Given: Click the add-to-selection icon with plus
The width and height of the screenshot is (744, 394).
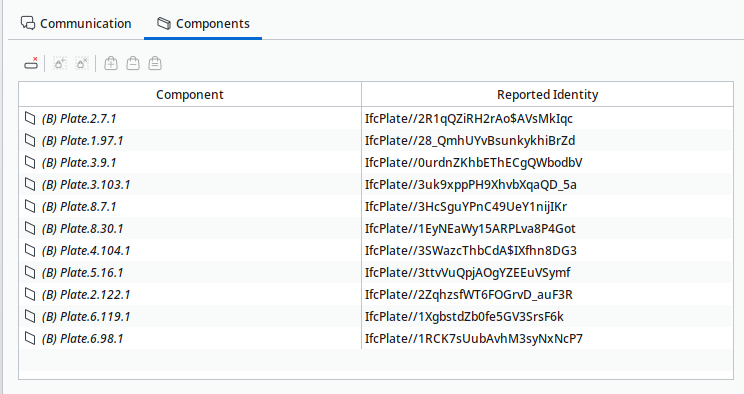Looking at the screenshot, I should pos(60,63).
